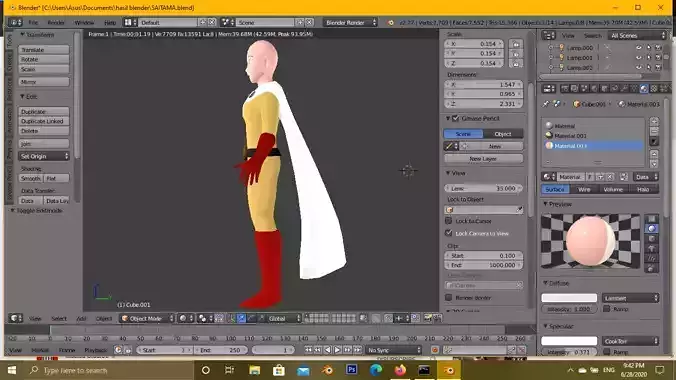This screenshot has width=676, height=380.
Task: Enable the Diffuse Ramp checkbox
Action: click(x=607, y=309)
